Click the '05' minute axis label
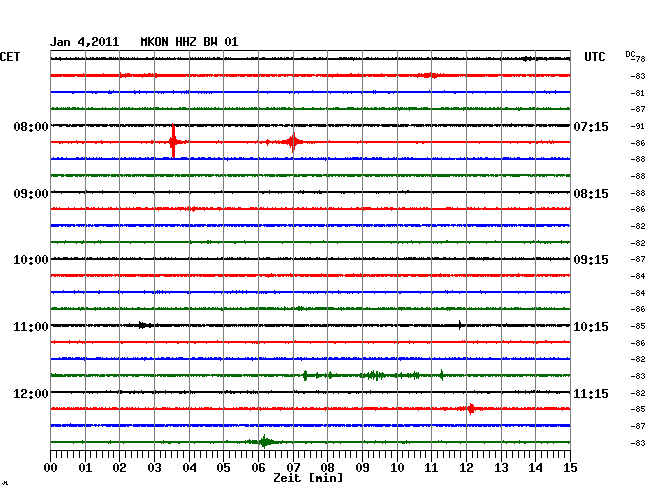 [223, 468]
